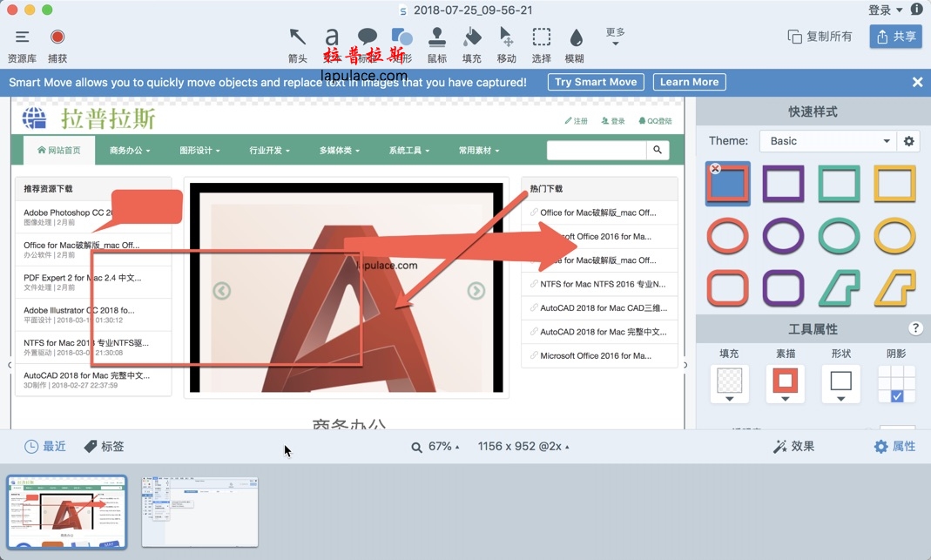Select the 箭头 arrow tool
Screen dimensions: 931x560
(x=298, y=37)
